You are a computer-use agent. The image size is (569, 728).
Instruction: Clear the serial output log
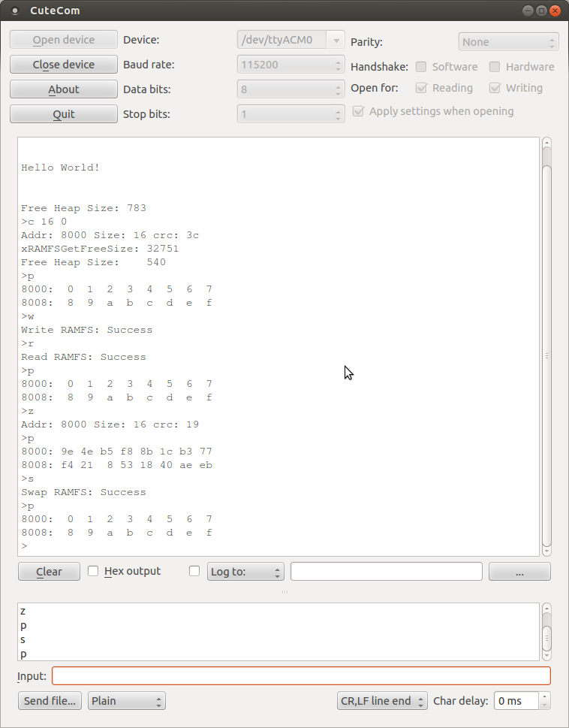click(49, 572)
